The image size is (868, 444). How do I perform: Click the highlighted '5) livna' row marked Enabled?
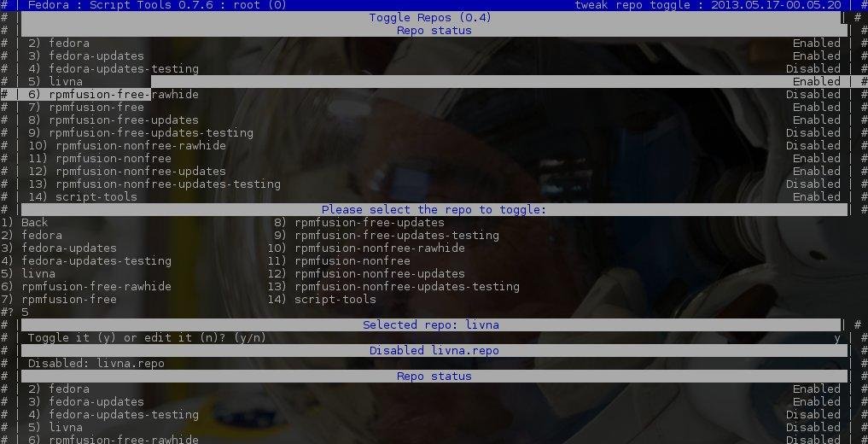click(434, 81)
